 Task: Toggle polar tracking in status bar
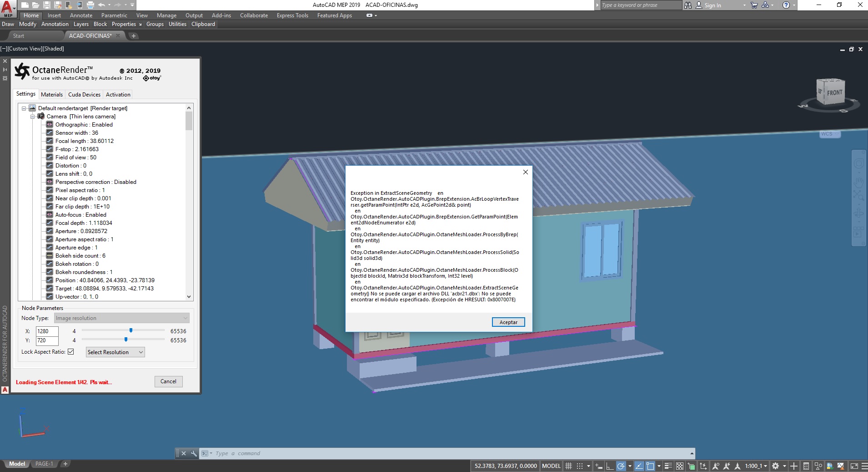coord(621,466)
